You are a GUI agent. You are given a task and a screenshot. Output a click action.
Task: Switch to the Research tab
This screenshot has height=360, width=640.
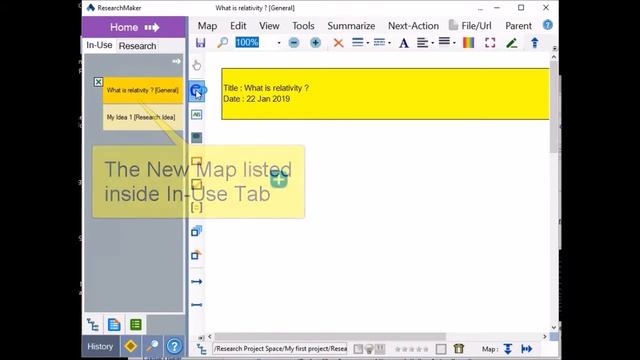(138, 46)
